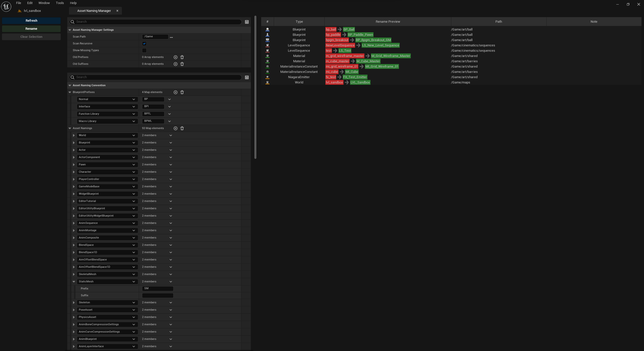Click the trash icon for Old Suffixes
This screenshot has width=644, height=351.
[182, 64]
